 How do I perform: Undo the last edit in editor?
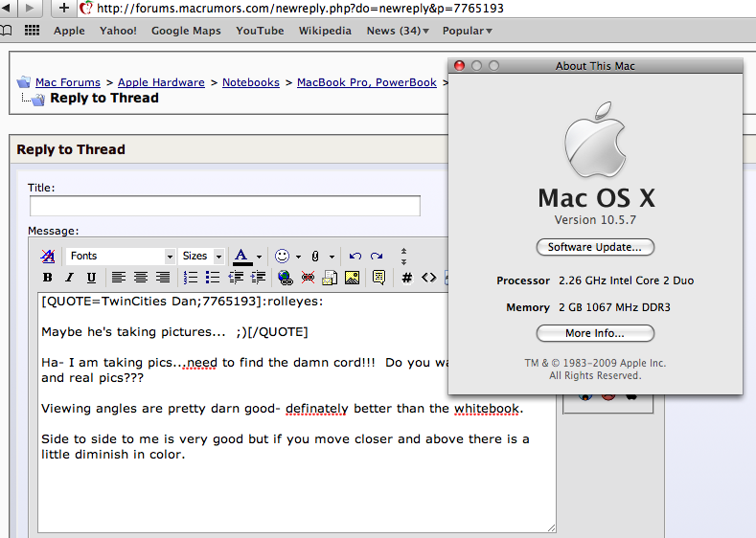[355, 256]
